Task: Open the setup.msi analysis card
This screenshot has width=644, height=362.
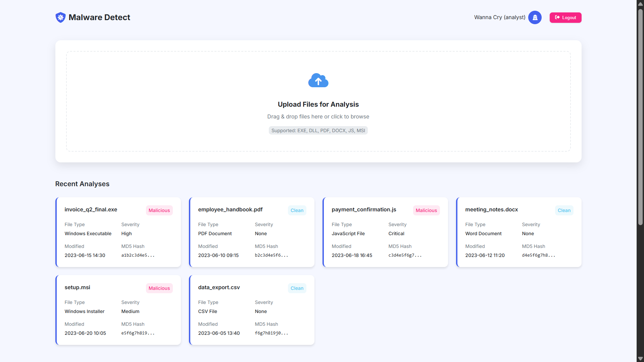Action: click(118, 310)
